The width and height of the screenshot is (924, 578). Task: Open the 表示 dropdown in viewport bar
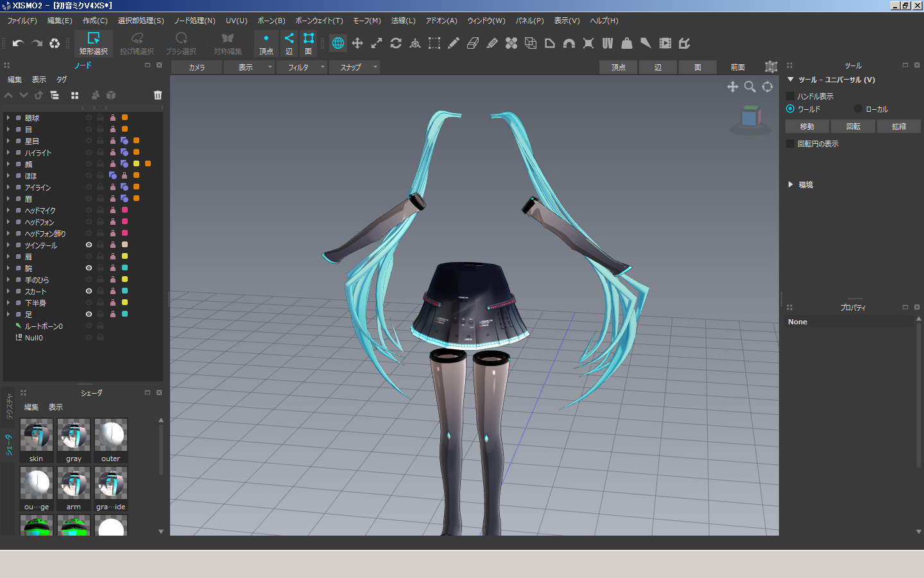pyautogui.click(x=250, y=67)
